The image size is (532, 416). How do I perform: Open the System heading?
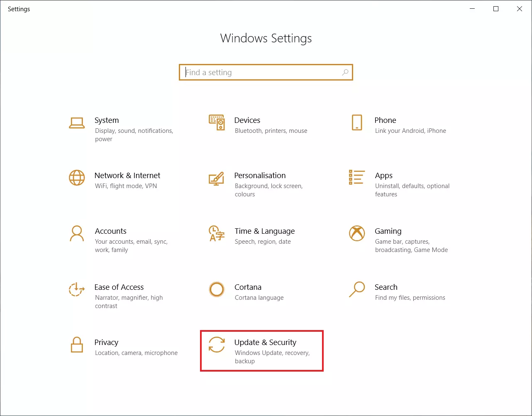pyautogui.click(x=107, y=120)
